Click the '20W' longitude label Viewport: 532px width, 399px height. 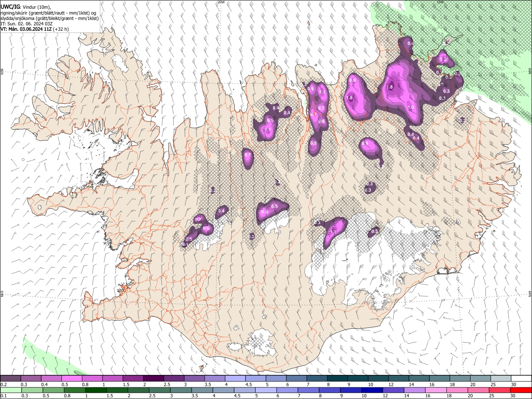point(221,2)
